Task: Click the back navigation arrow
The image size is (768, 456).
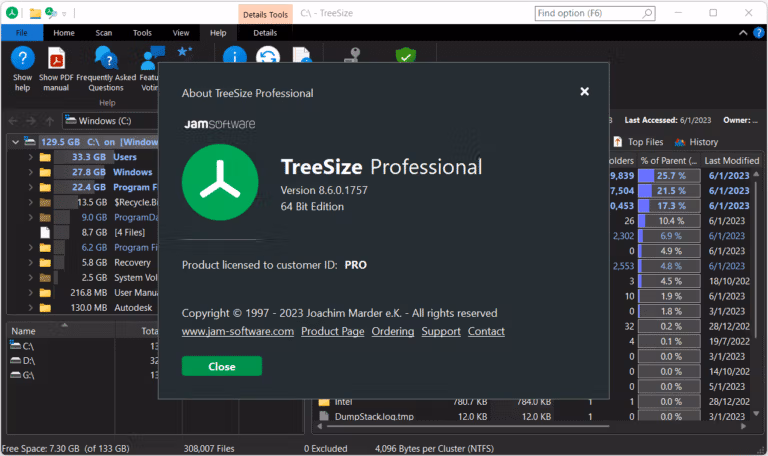Action: coord(13,121)
